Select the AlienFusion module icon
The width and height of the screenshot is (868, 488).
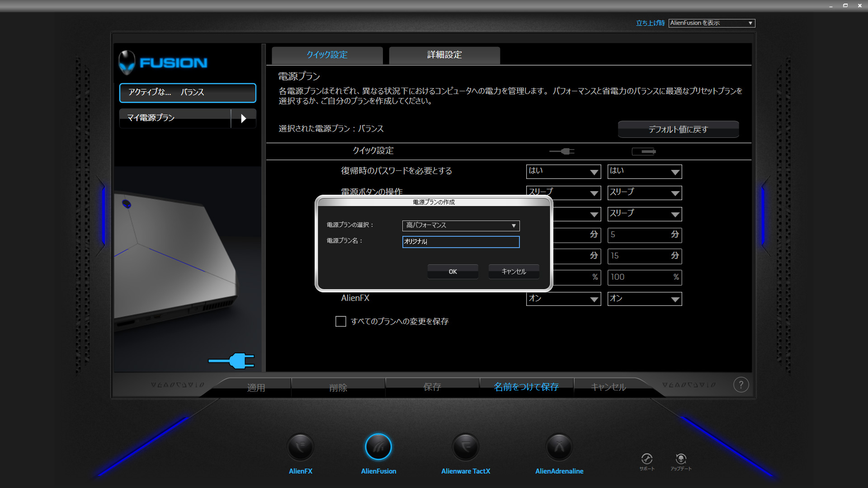pos(378,447)
